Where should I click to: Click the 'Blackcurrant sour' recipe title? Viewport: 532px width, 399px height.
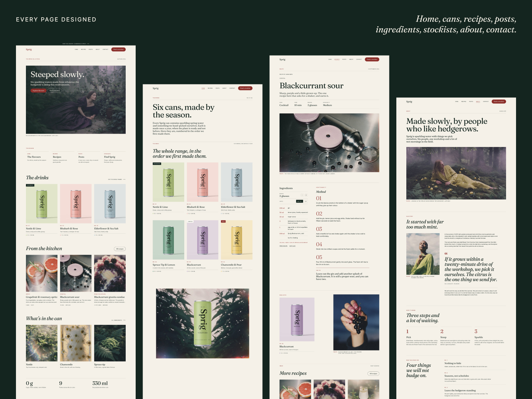(312, 86)
